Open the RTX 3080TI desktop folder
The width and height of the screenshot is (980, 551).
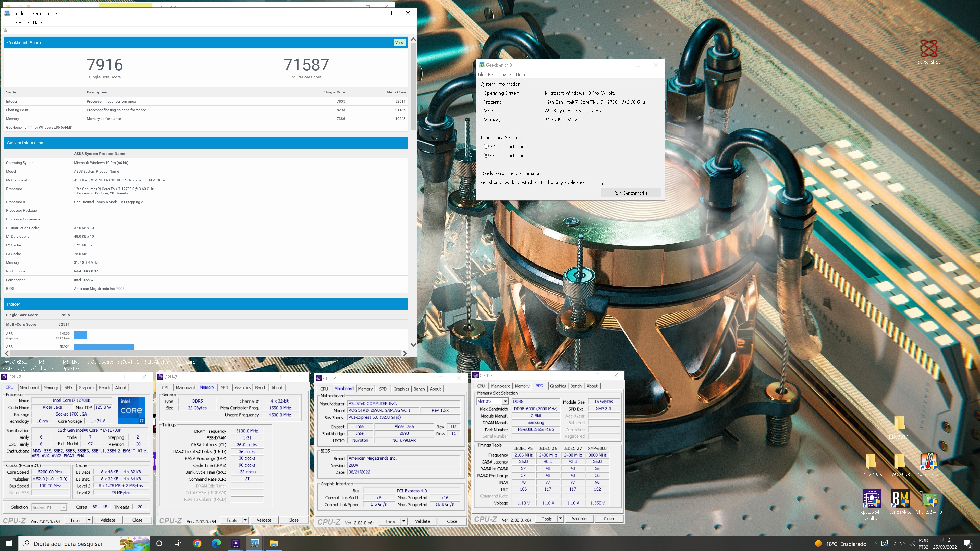pyautogui.click(x=900, y=428)
